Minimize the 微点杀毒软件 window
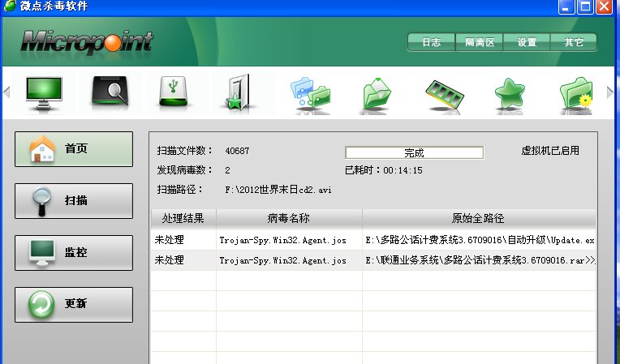This screenshot has width=620, height=364. (x=566, y=6)
